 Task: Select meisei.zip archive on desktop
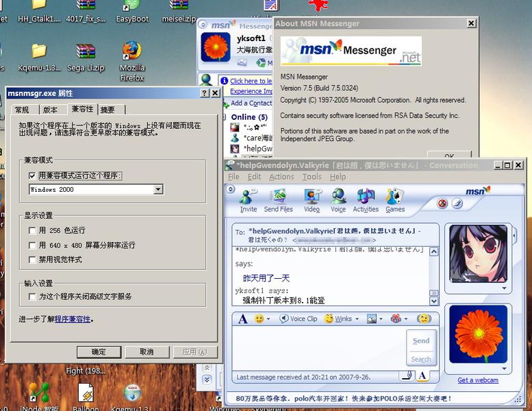[179, 12]
